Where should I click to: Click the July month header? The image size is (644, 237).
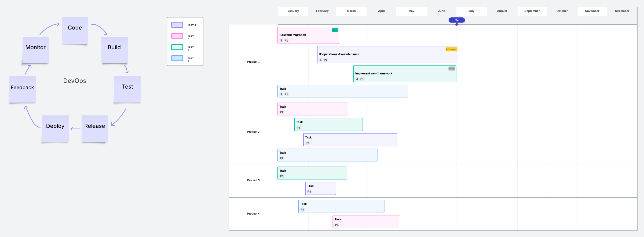[471, 11]
